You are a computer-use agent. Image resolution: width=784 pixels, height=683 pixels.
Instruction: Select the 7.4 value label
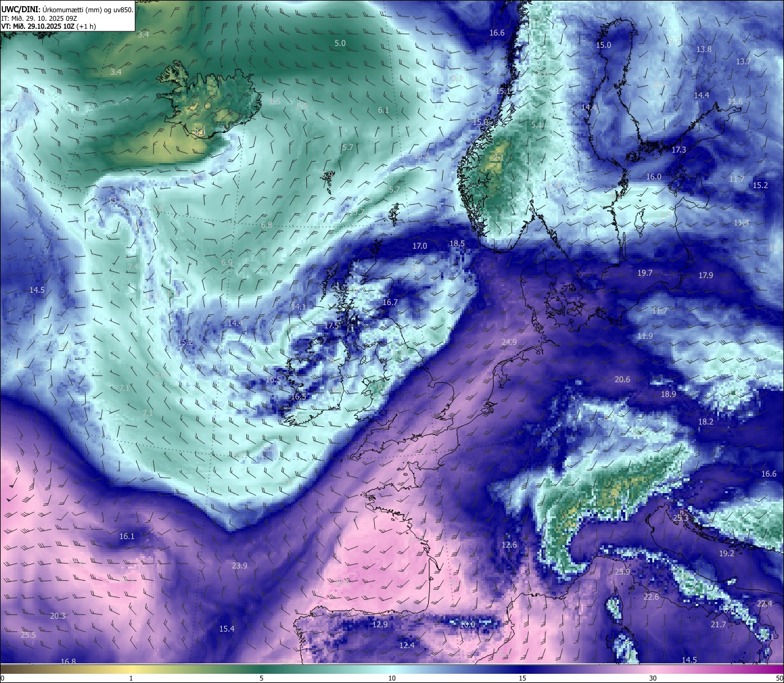tap(133, 267)
